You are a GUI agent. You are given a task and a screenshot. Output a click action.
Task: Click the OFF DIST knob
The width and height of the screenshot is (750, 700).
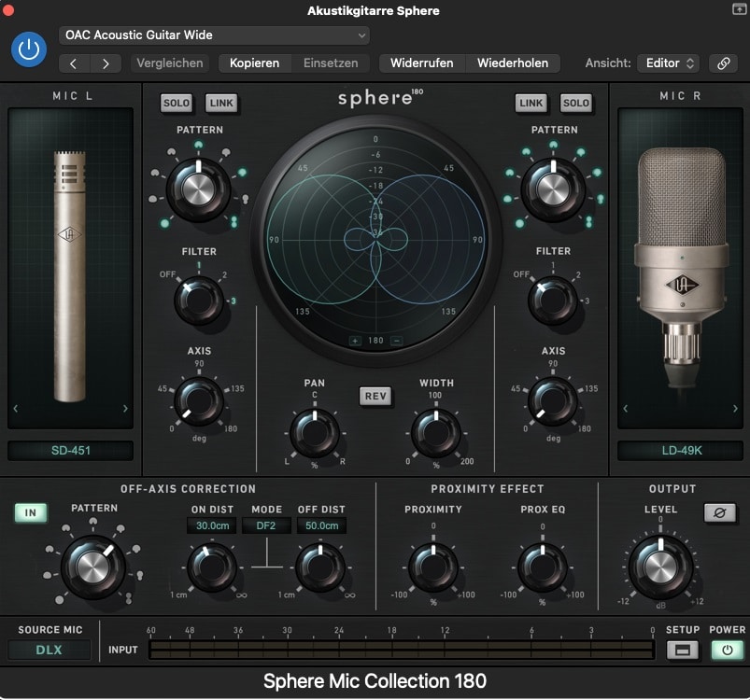[x=320, y=567]
